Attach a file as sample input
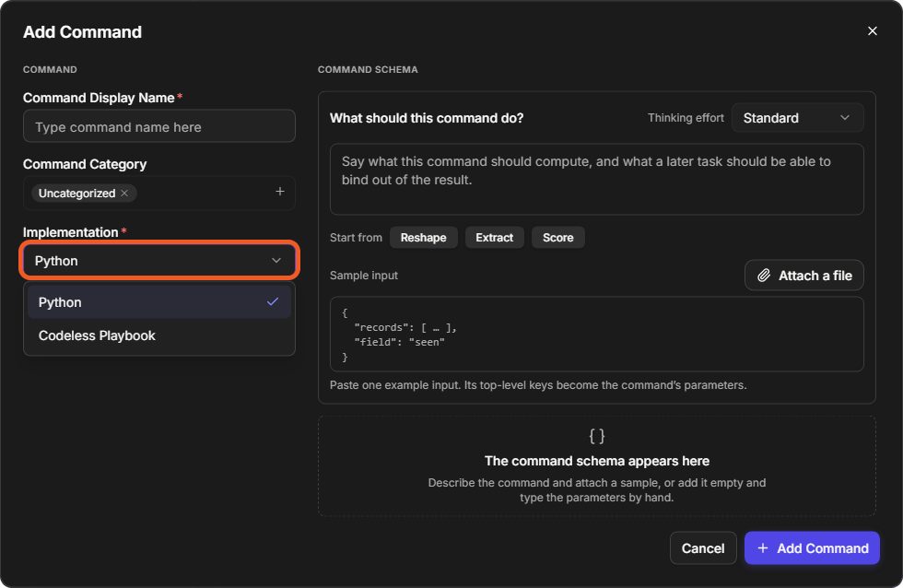The image size is (903, 588). [x=803, y=276]
